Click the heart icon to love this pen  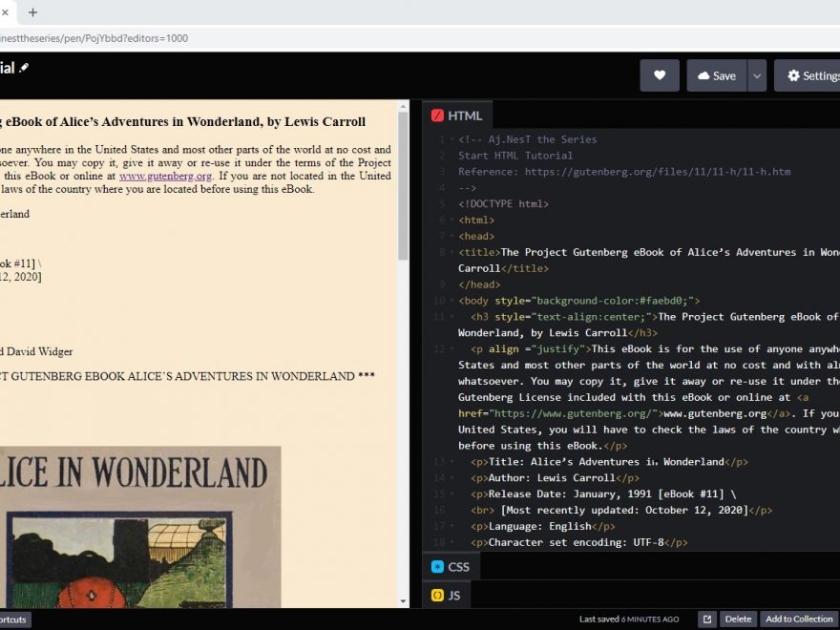pos(659,75)
